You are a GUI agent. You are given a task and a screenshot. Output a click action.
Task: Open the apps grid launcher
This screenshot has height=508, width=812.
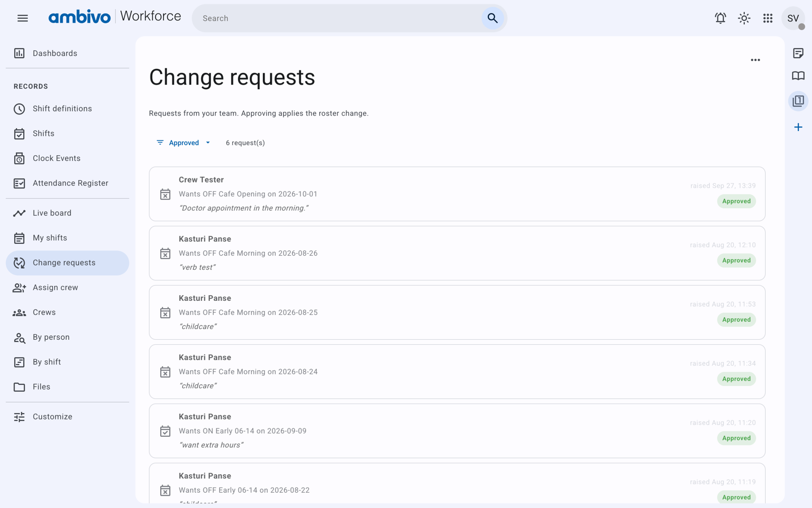pyautogui.click(x=767, y=18)
